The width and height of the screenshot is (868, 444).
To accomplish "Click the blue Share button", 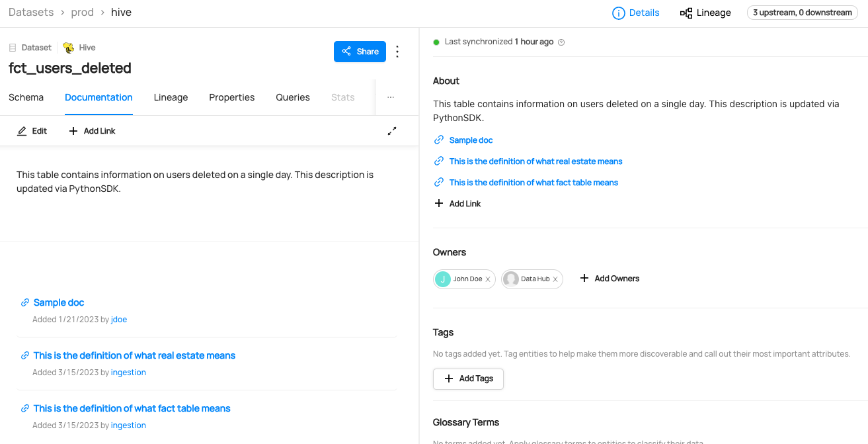I will (x=360, y=51).
